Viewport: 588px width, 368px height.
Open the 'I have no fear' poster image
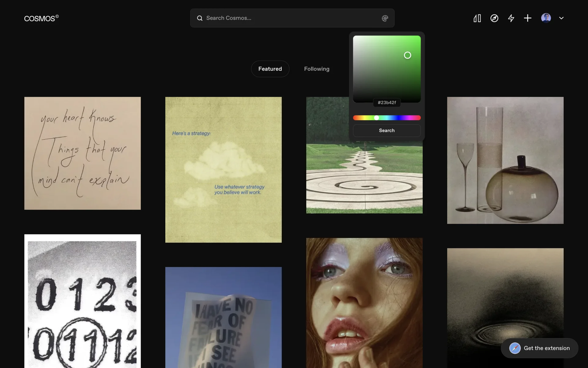(223, 317)
